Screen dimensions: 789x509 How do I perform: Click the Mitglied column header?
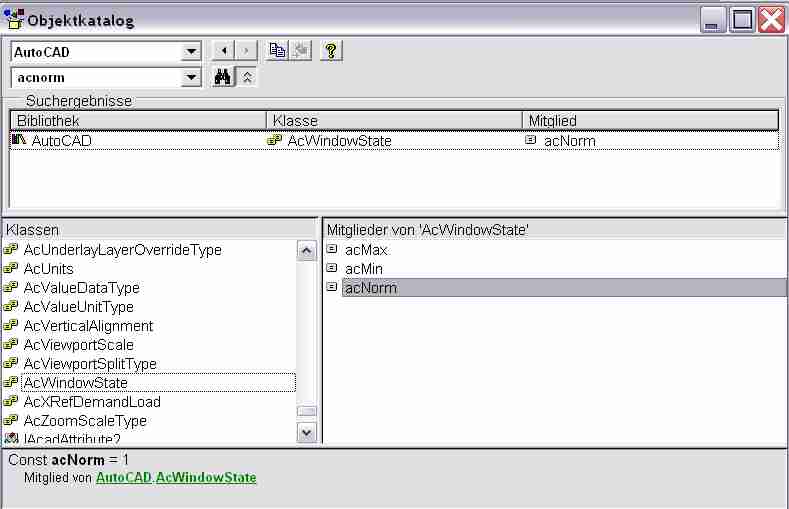coord(651,121)
